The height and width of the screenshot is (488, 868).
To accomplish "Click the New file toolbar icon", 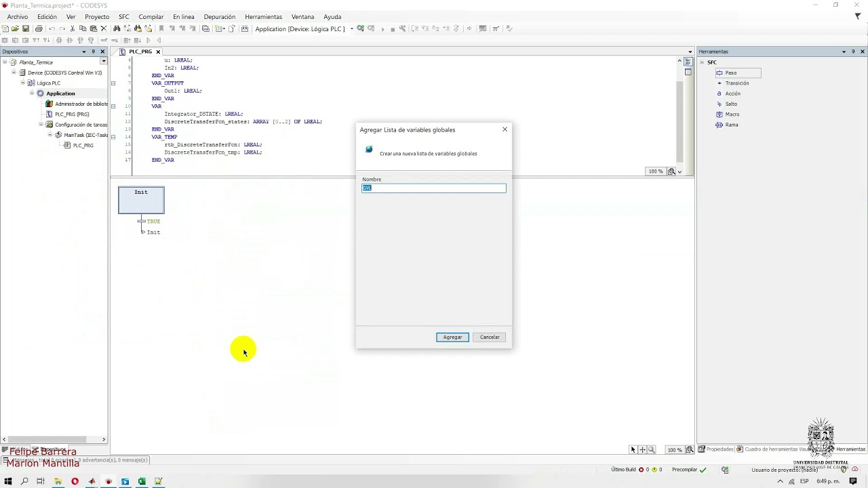I will (x=5, y=28).
